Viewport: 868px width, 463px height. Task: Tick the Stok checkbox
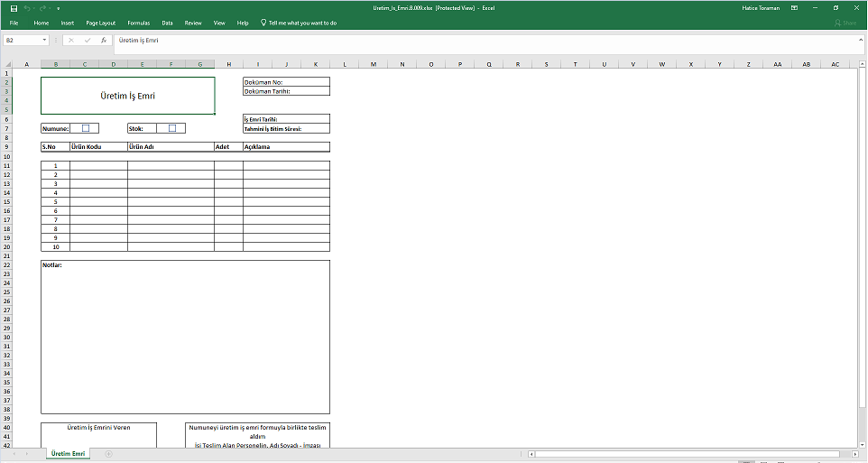[171, 128]
